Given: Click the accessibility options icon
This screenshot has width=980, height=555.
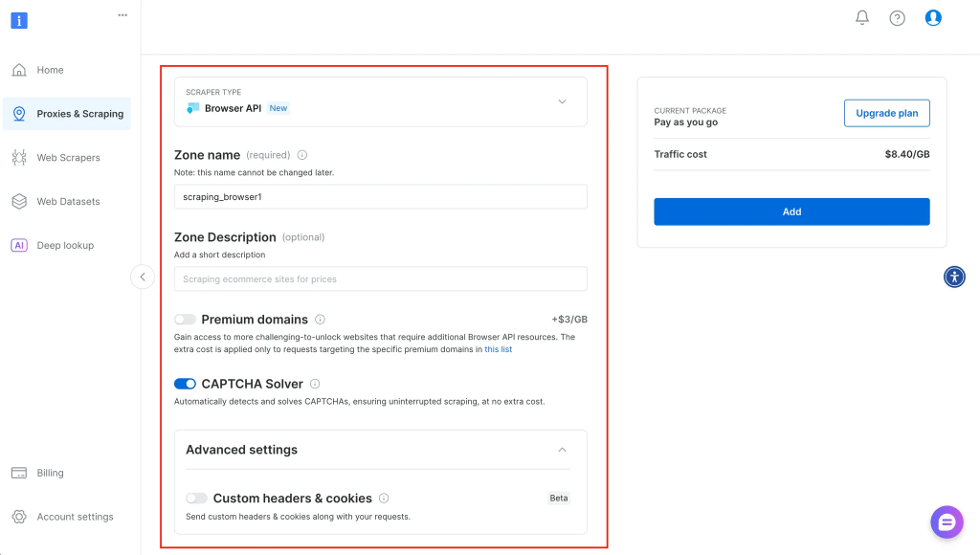Looking at the screenshot, I should 954,277.
